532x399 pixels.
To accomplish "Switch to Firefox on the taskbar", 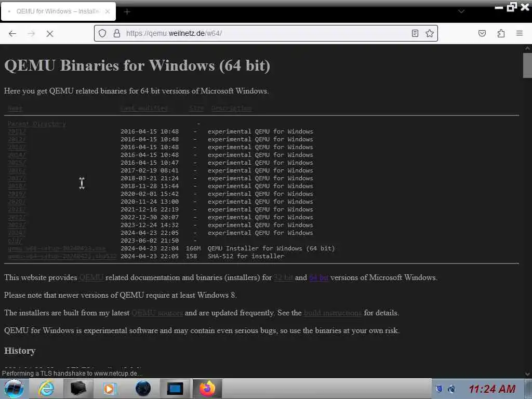I will tap(207, 389).
